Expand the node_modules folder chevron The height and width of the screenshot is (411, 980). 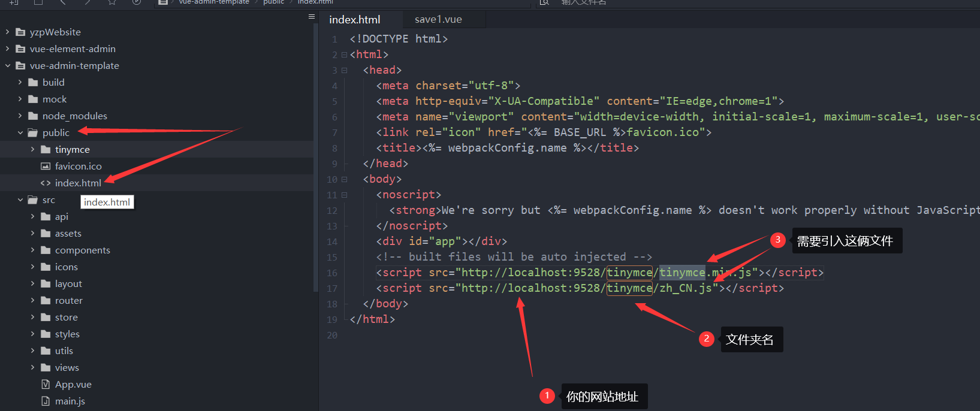coord(20,116)
